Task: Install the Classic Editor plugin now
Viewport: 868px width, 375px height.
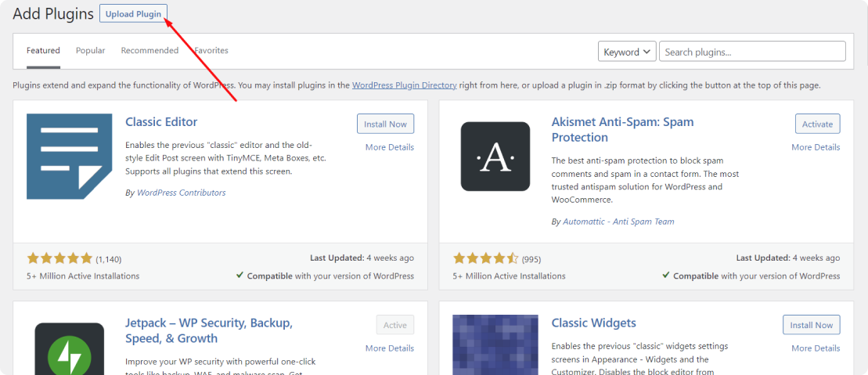Action: 385,124
